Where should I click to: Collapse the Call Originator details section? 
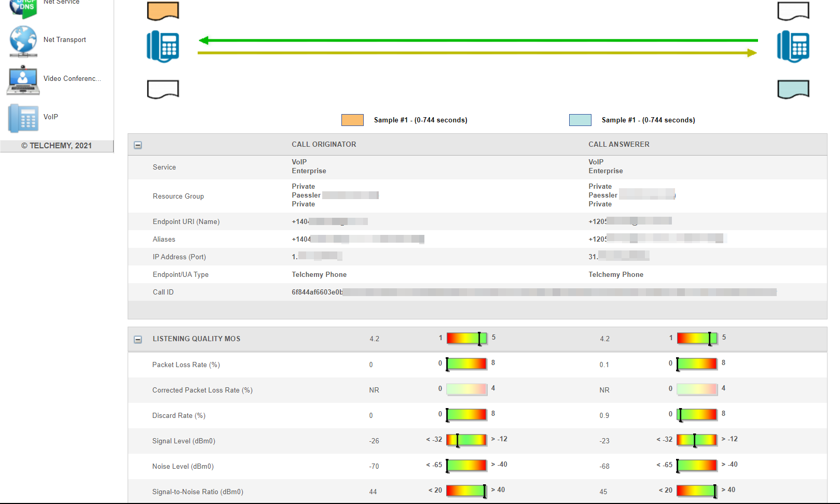(x=138, y=145)
